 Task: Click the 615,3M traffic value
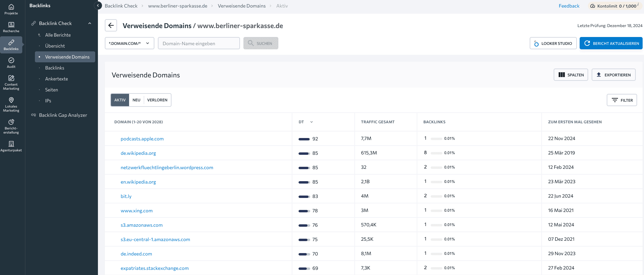369,153
